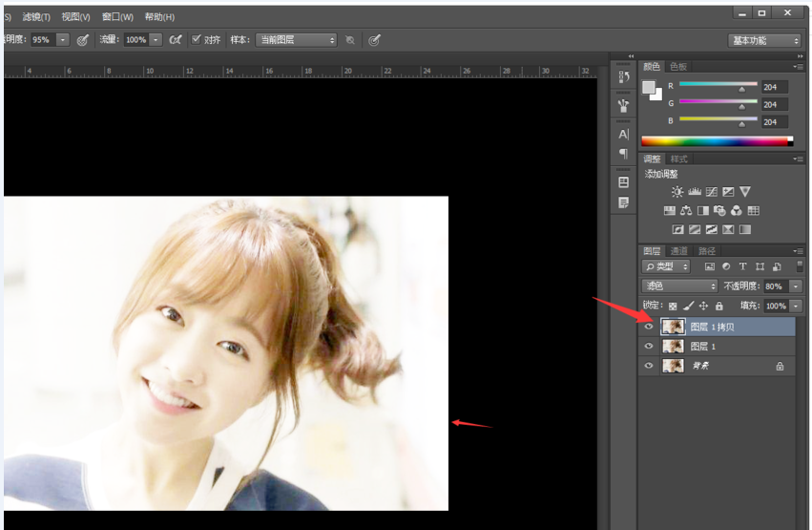Click the Brightness/Contrast adjustment icon
Viewport: 812px width, 530px height.
tap(677, 192)
